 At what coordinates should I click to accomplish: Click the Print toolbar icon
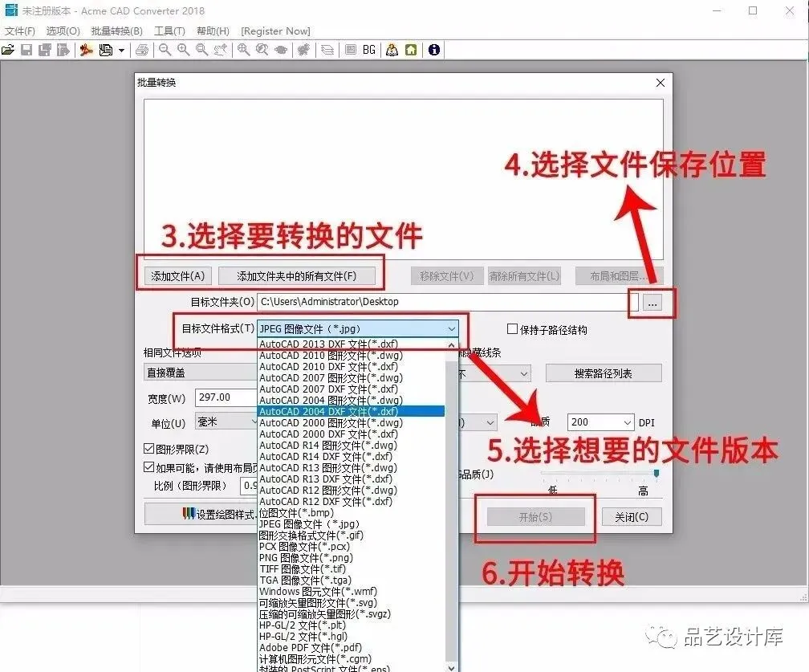tap(142, 50)
